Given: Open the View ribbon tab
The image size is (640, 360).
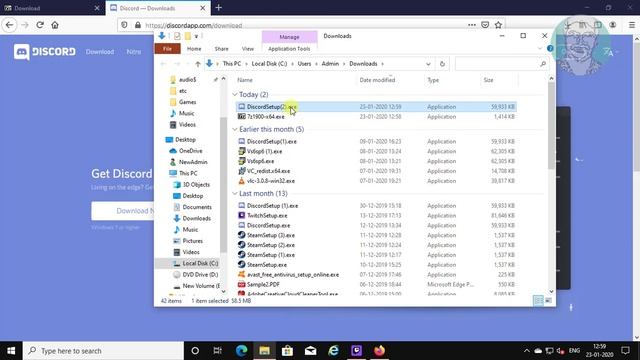Looking at the screenshot, I should (248, 49).
